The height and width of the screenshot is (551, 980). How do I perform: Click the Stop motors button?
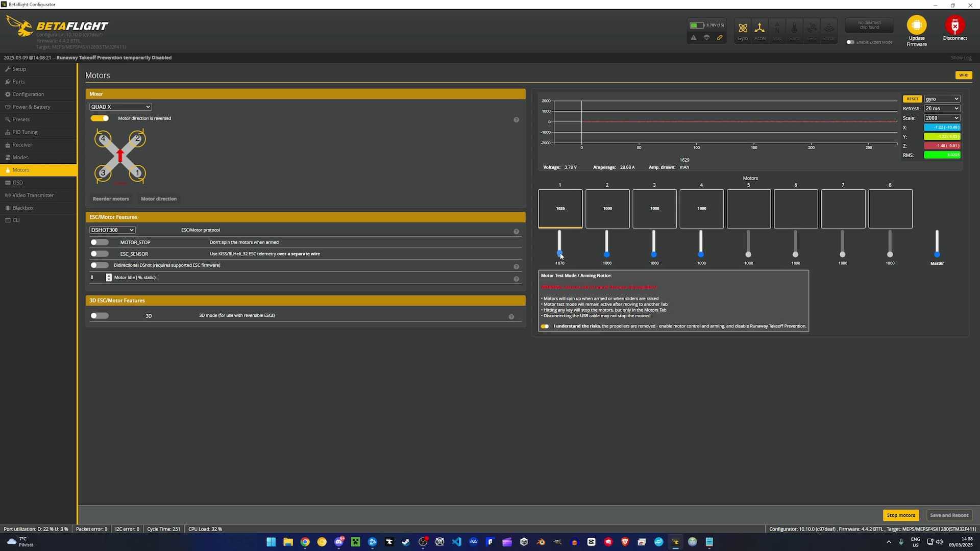pyautogui.click(x=901, y=515)
